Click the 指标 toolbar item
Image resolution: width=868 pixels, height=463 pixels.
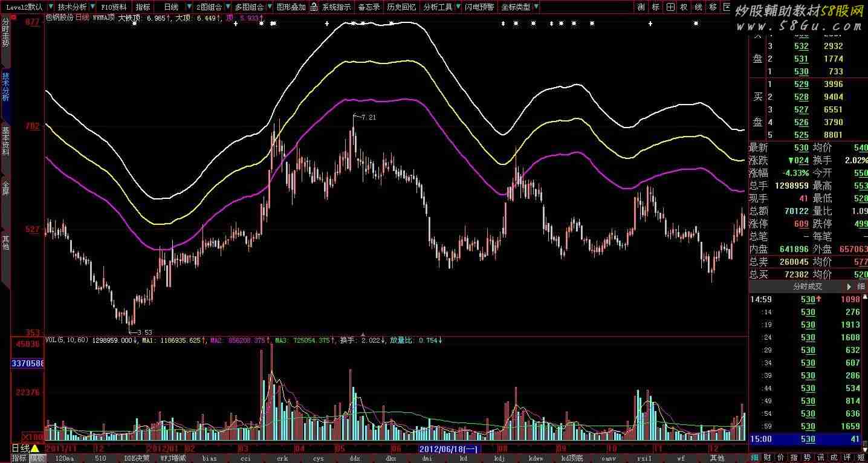point(143,7)
